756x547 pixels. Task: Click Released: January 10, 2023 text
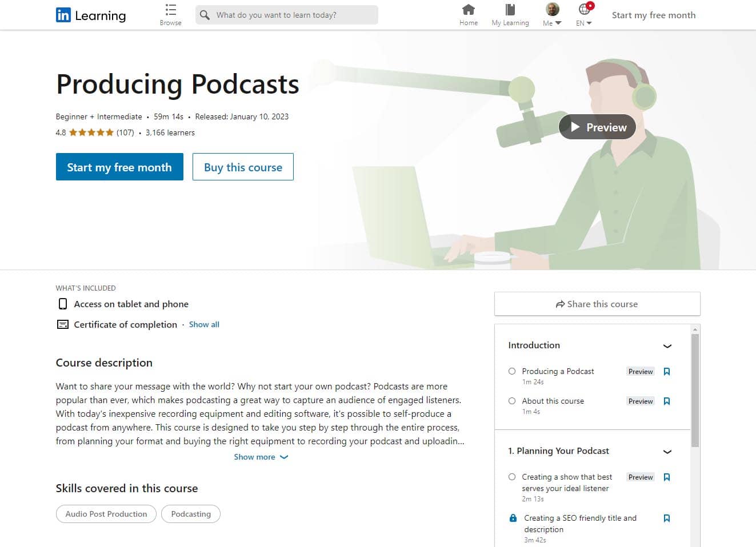(x=242, y=116)
